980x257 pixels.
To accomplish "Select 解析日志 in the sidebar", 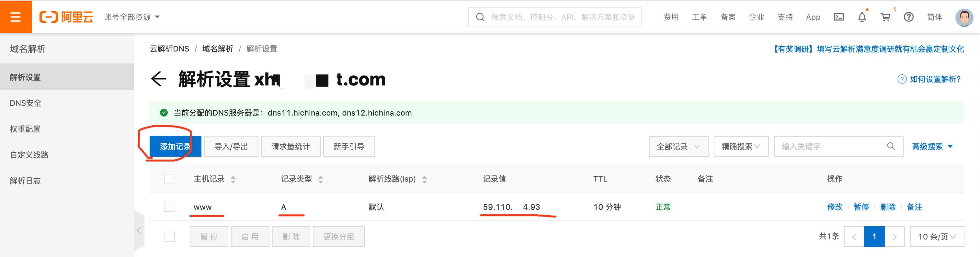I will 25,181.
